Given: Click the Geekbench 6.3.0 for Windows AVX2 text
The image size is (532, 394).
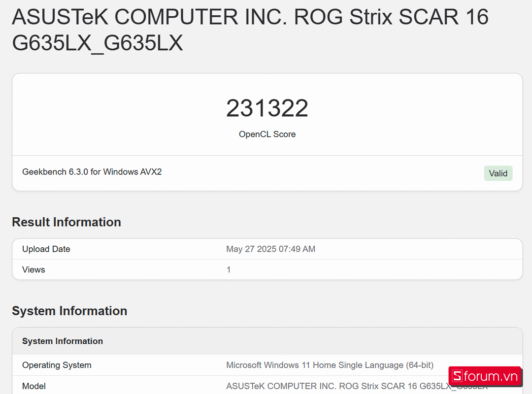Looking at the screenshot, I should point(92,172).
